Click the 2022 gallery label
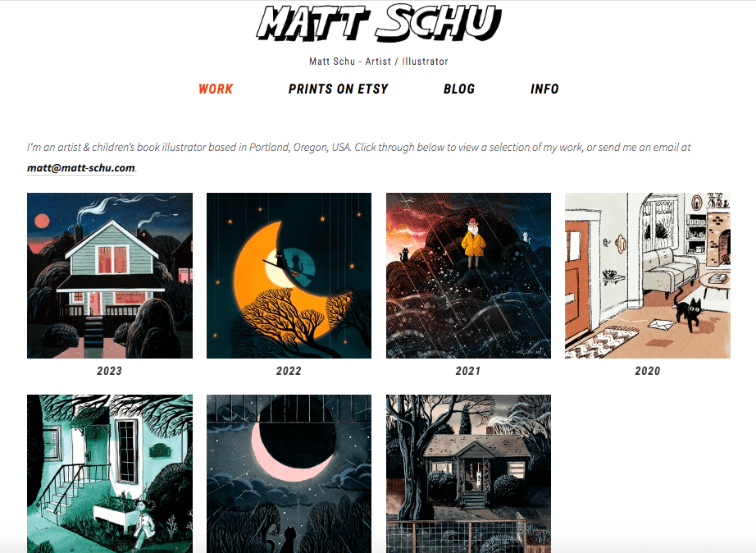Viewport: 756px width, 553px height. point(289,371)
